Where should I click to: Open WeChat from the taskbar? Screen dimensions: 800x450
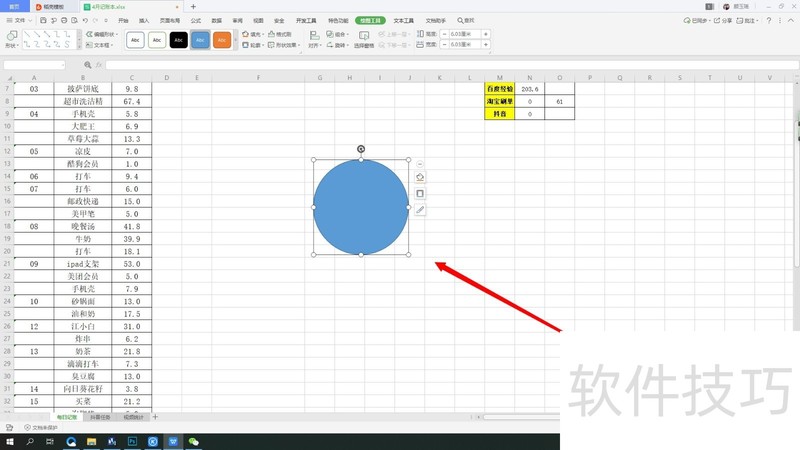click(x=193, y=442)
